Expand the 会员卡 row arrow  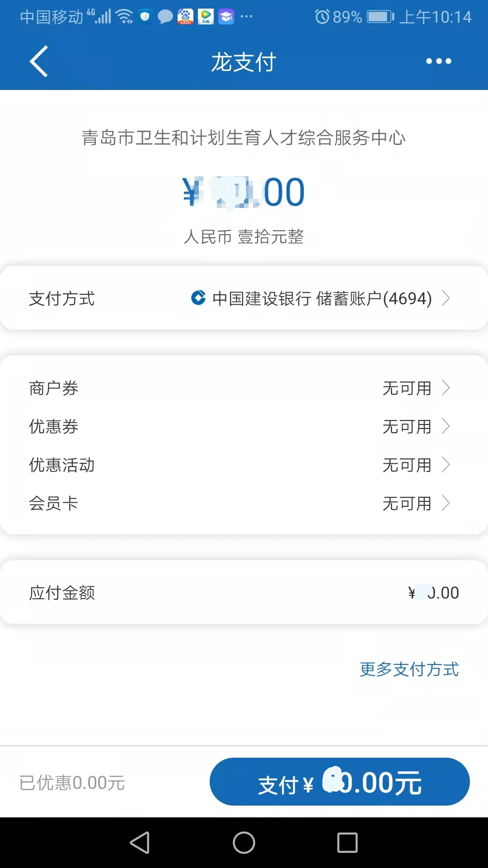click(446, 503)
